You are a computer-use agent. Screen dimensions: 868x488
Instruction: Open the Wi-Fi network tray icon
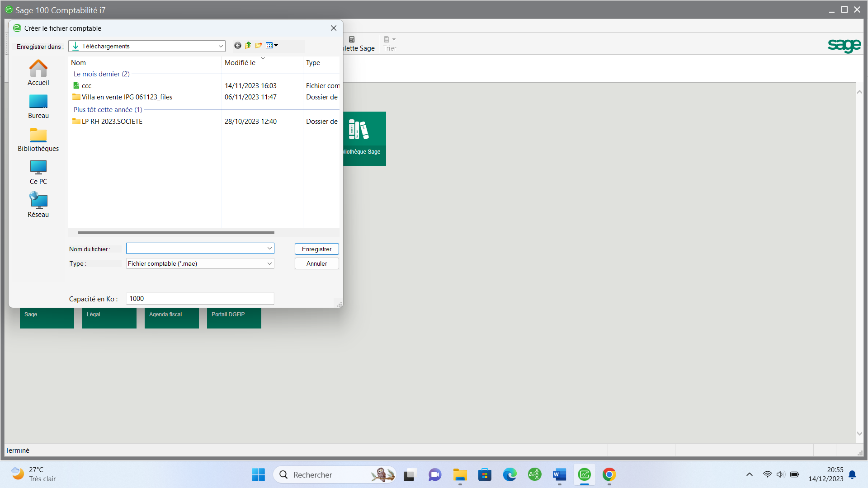(x=768, y=474)
